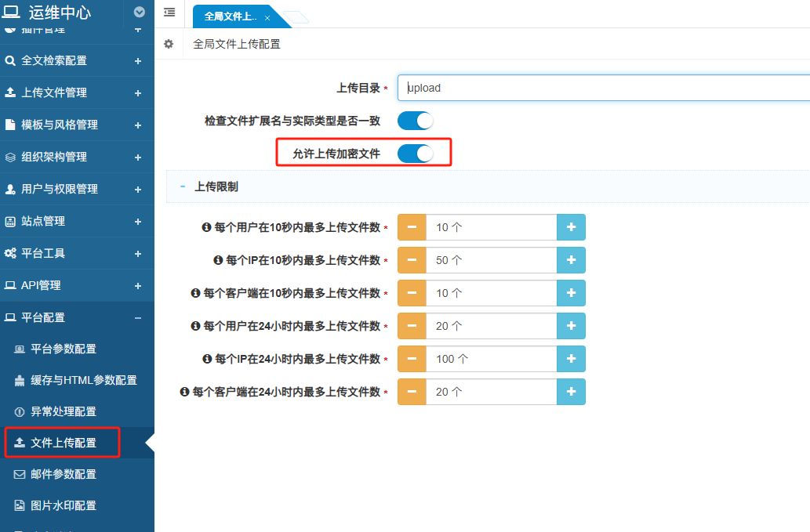Open 缓存与HTML参数配置 page
The width and height of the screenshot is (810, 532).
[83, 380]
